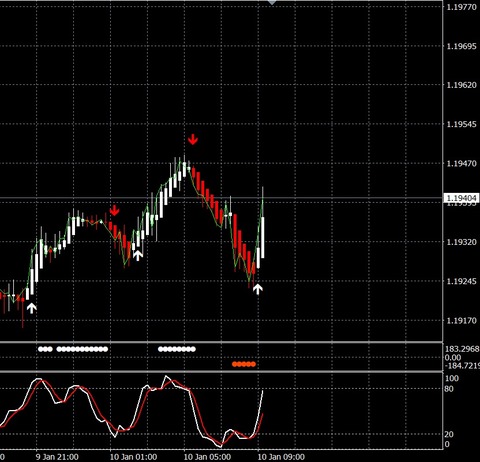Screen dimensions: 480x462
Task: Select the white buy arrow under the latest candles
Action: tap(257, 289)
